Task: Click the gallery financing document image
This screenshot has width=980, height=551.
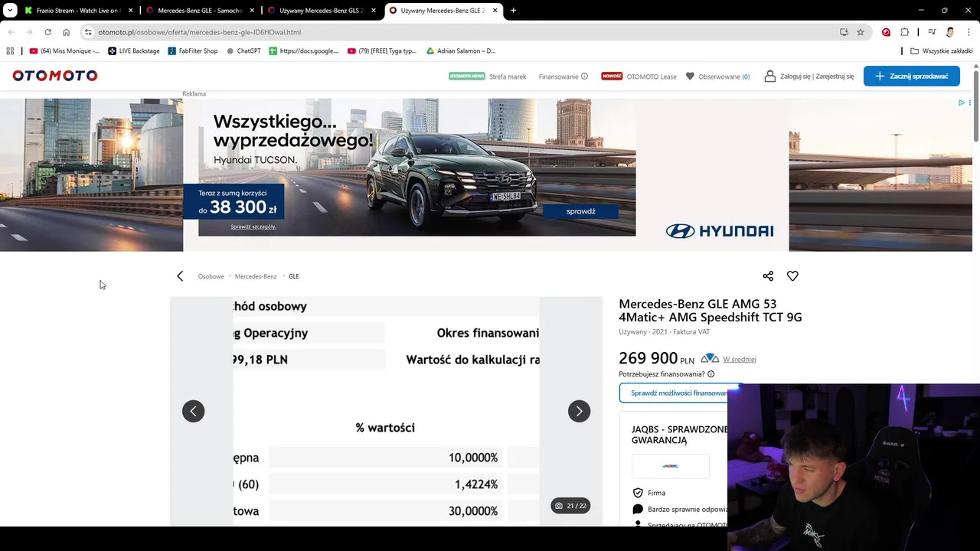Action: [x=386, y=411]
